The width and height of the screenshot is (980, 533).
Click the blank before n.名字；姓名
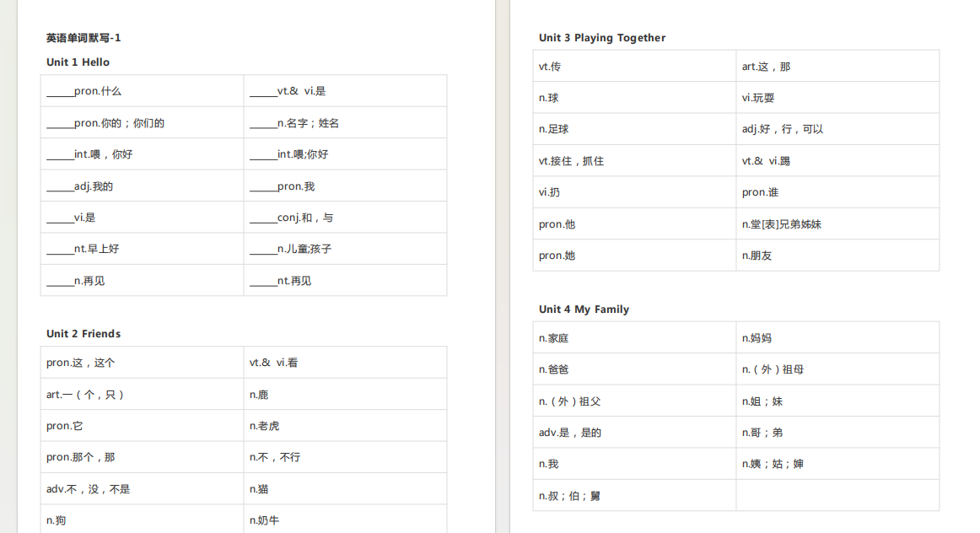pyautogui.click(x=263, y=124)
